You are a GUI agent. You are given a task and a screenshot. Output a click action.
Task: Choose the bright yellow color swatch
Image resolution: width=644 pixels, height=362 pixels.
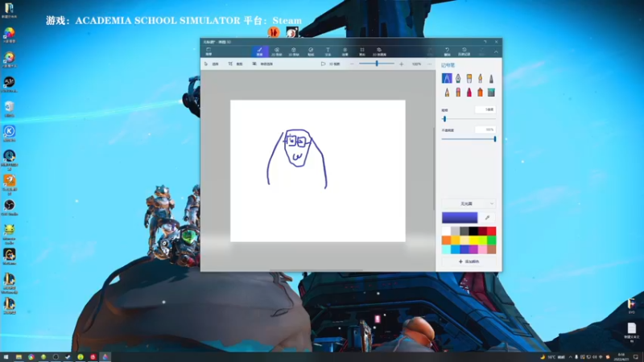[473, 240]
